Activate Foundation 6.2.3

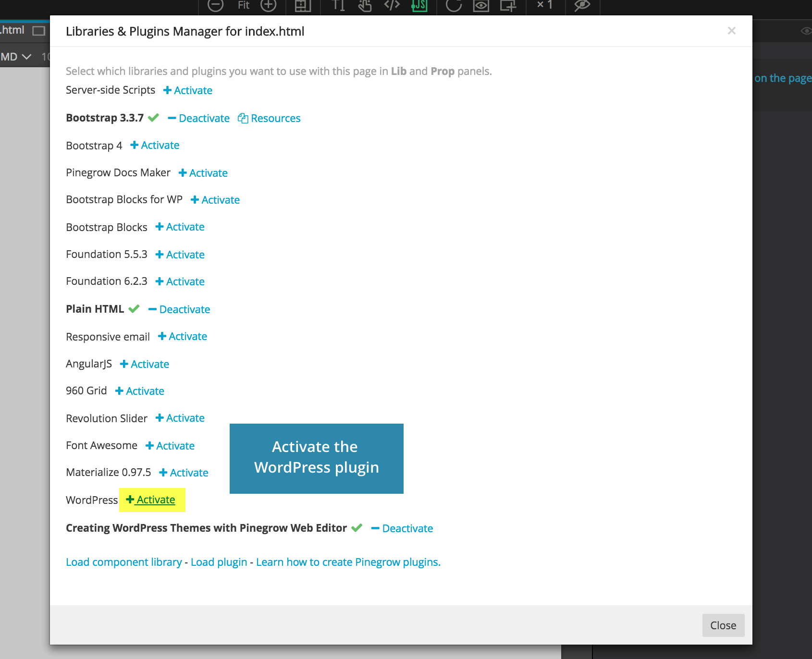(180, 281)
